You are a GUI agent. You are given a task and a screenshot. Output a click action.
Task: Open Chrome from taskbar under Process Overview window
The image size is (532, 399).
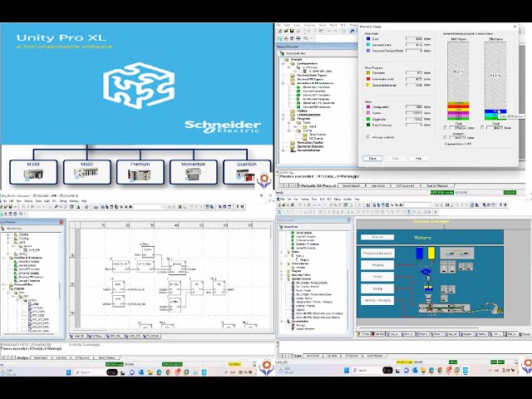click(440, 370)
